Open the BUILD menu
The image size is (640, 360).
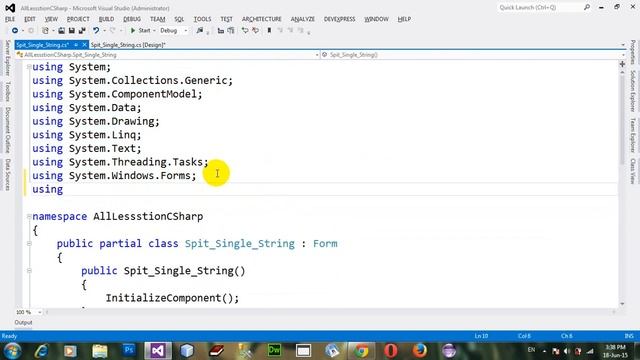tap(107, 19)
